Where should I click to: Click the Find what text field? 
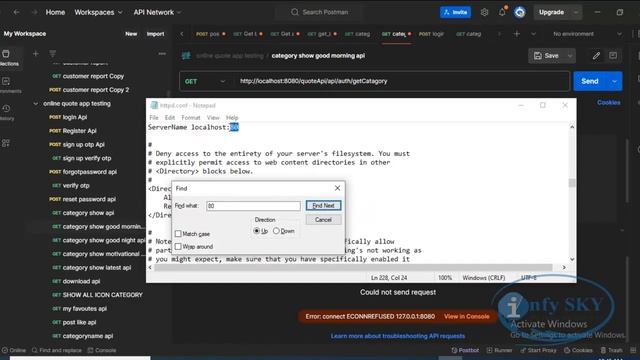[253, 206]
